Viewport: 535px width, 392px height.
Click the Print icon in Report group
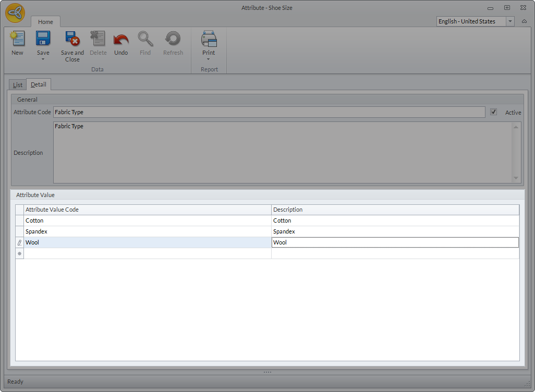click(x=209, y=40)
